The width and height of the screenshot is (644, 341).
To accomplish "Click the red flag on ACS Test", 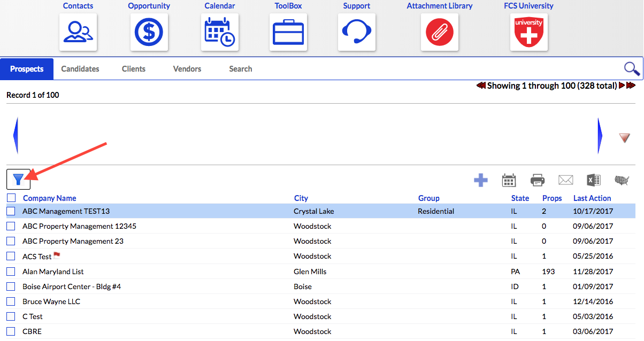I will click(x=57, y=256).
